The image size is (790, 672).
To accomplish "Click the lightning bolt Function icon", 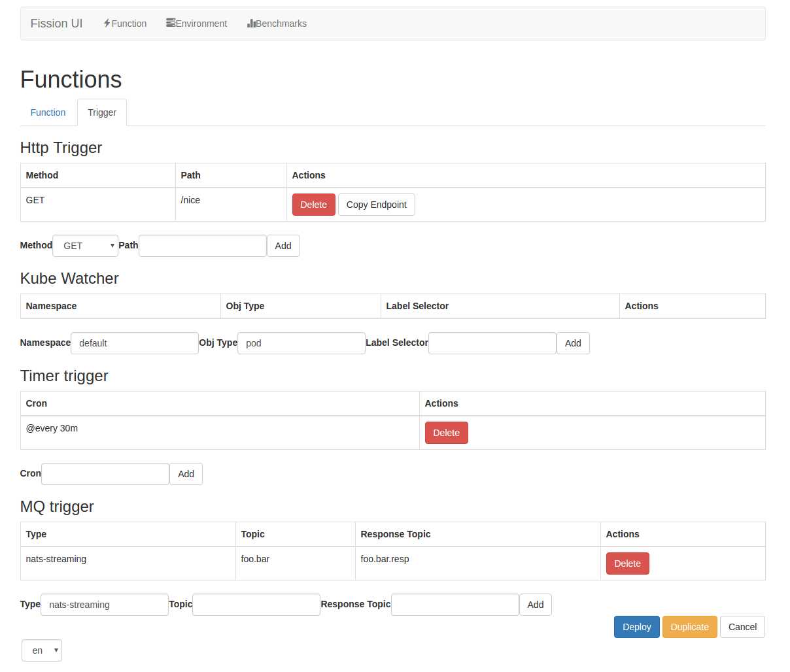I will point(107,24).
